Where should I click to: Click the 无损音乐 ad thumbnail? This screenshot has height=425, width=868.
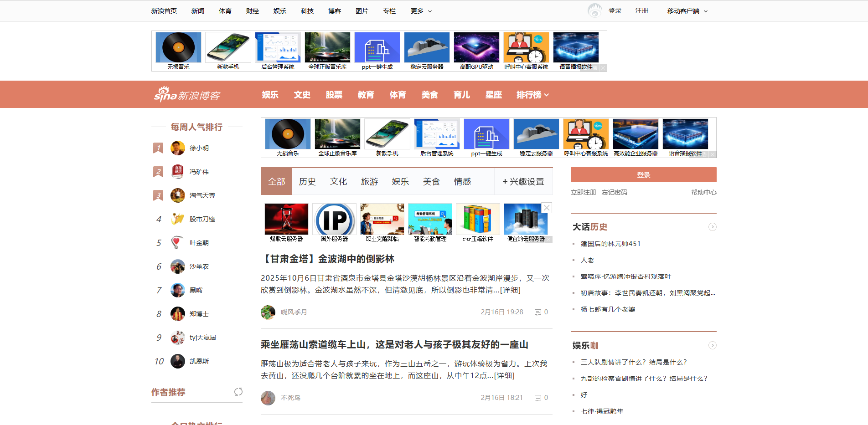[x=178, y=47]
